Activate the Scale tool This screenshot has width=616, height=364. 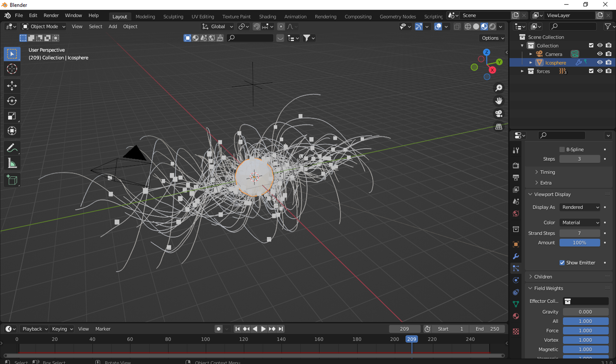(12, 116)
